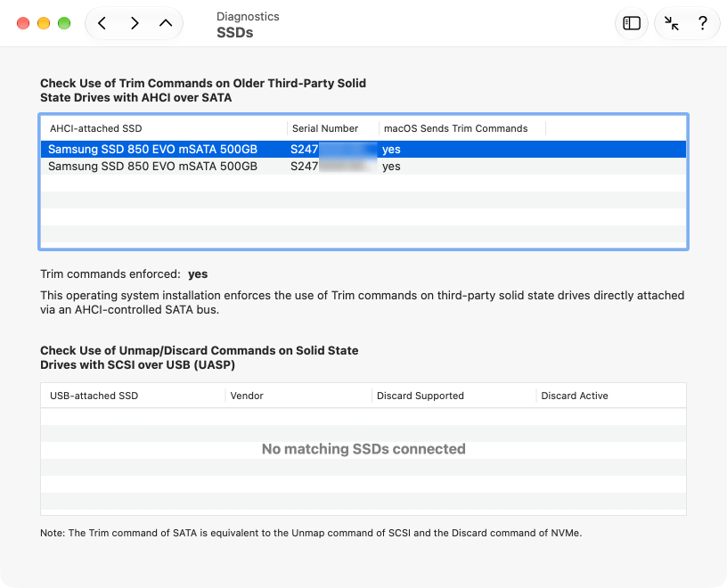Click 'yes' trim value in unhighlighted row
Viewport: 727px width, 588px height.
pos(391,167)
